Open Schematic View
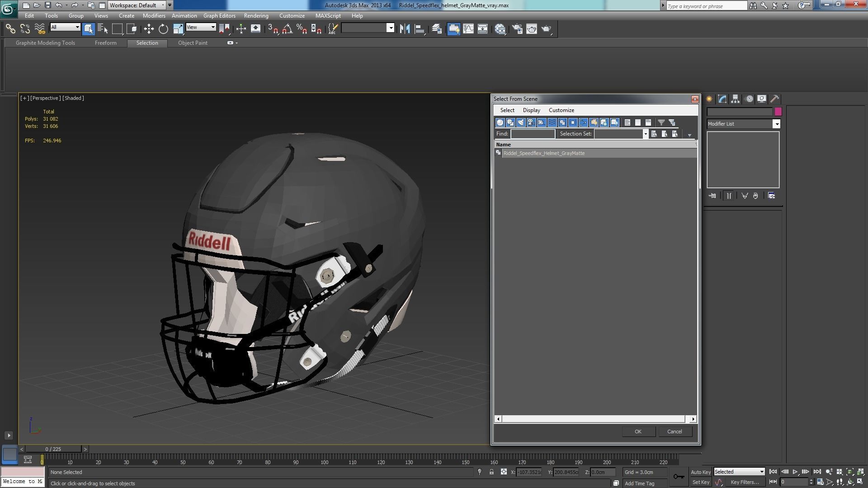Viewport: 868px width, 488px height. (x=483, y=29)
